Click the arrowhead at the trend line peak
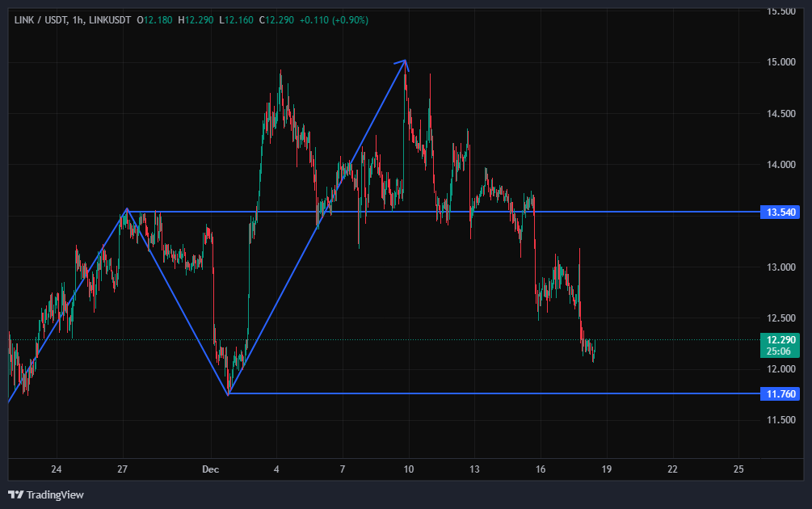The width and height of the screenshot is (812, 509). coord(404,61)
